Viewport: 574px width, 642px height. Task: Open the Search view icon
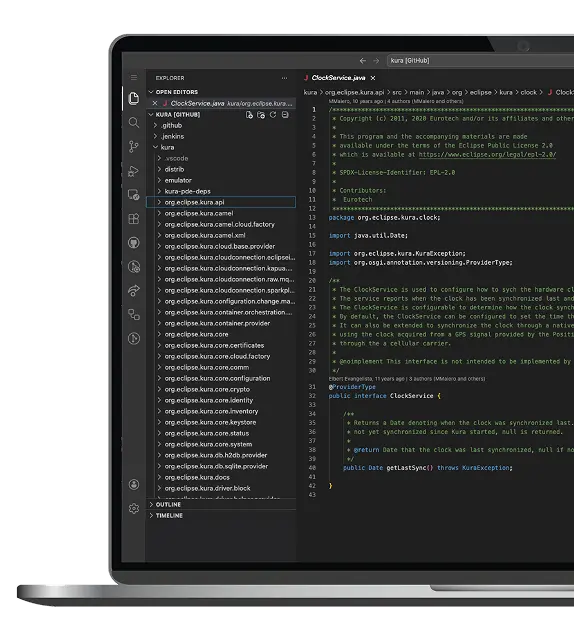(x=133, y=122)
